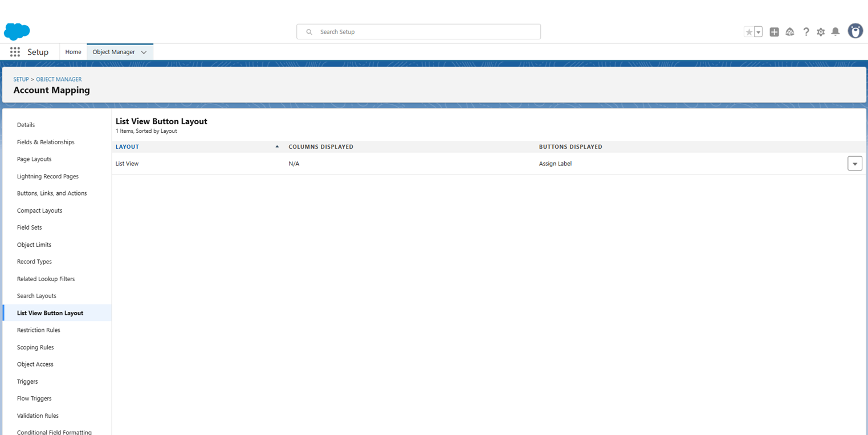This screenshot has width=868, height=435.
Task: Click the OBJECT MANAGER breadcrumb link
Action: coord(59,79)
